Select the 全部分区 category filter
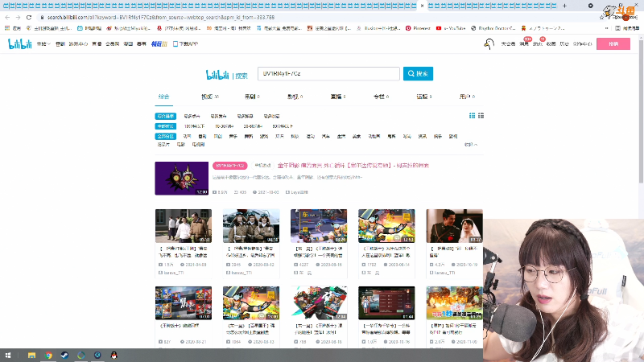The image size is (644, 362). (166, 136)
